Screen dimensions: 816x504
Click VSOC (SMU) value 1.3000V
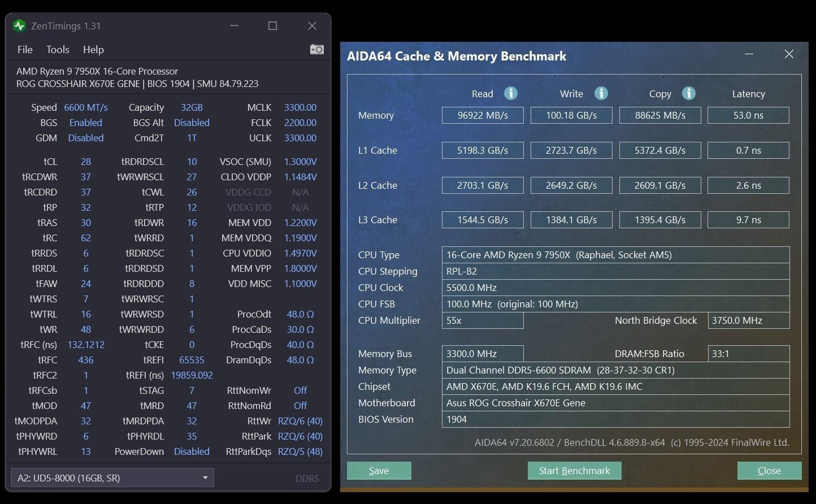(x=300, y=162)
